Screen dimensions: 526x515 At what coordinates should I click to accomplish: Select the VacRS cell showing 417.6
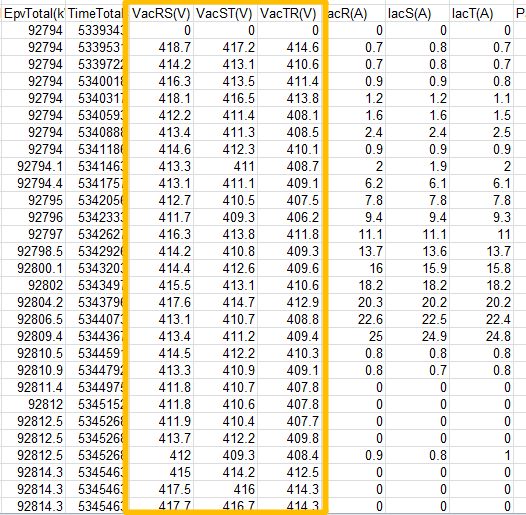[x=161, y=302]
